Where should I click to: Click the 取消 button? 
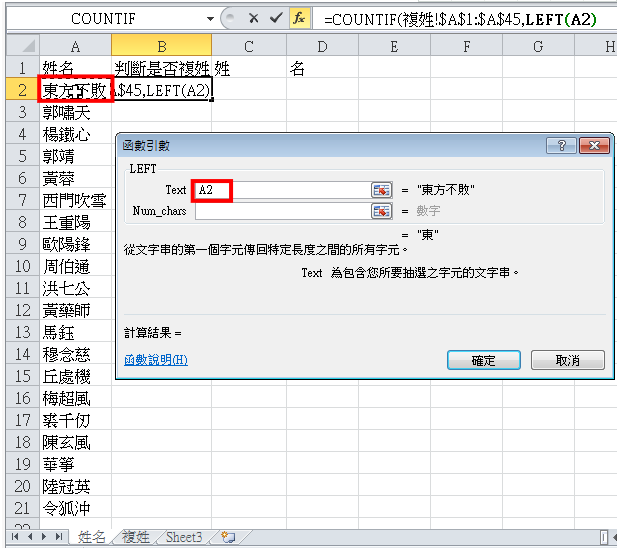(567, 360)
